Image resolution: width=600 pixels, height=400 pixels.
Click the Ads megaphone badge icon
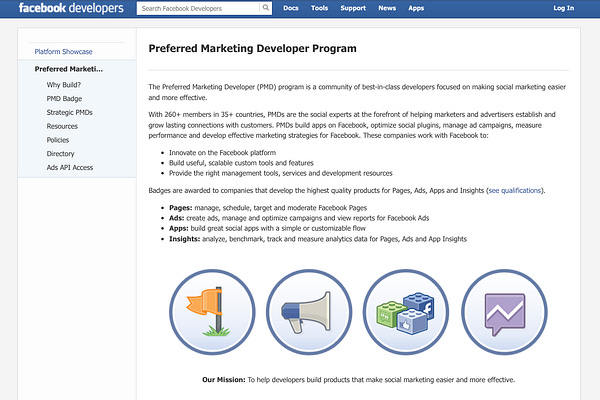[309, 312]
